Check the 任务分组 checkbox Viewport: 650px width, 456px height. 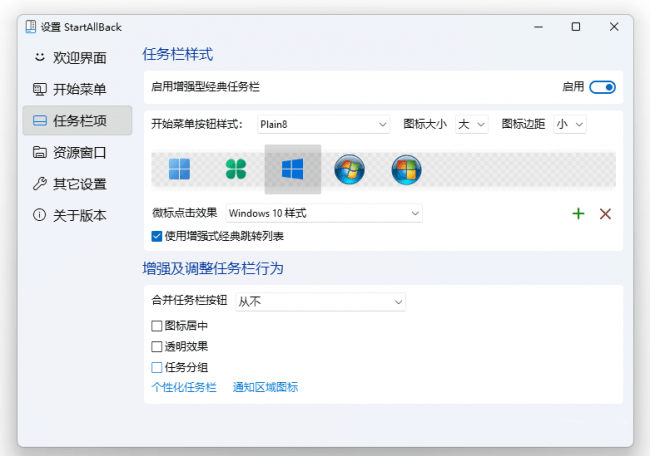[x=157, y=367]
